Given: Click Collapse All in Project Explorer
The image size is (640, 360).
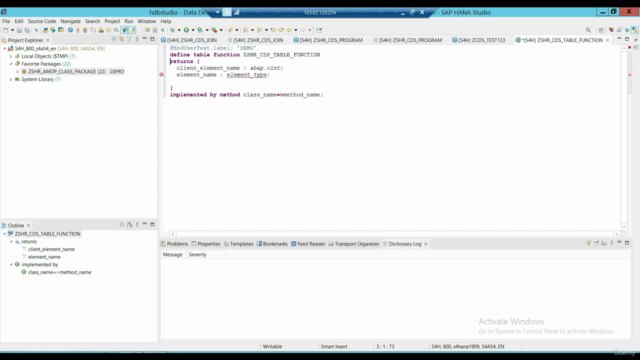Looking at the screenshot, I should [x=114, y=39].
